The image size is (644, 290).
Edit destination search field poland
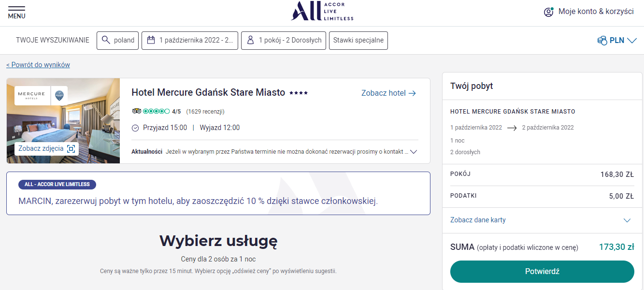tap(118, 41)
